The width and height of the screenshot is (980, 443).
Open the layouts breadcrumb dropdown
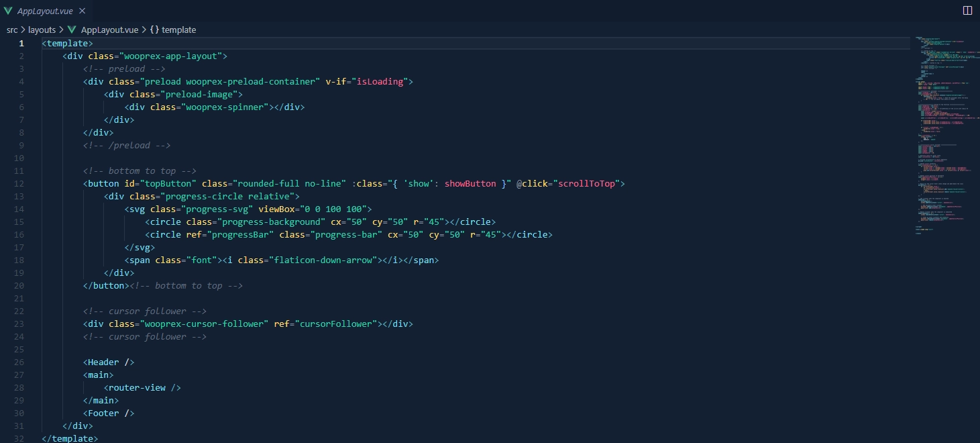click(x=42, y=30)
